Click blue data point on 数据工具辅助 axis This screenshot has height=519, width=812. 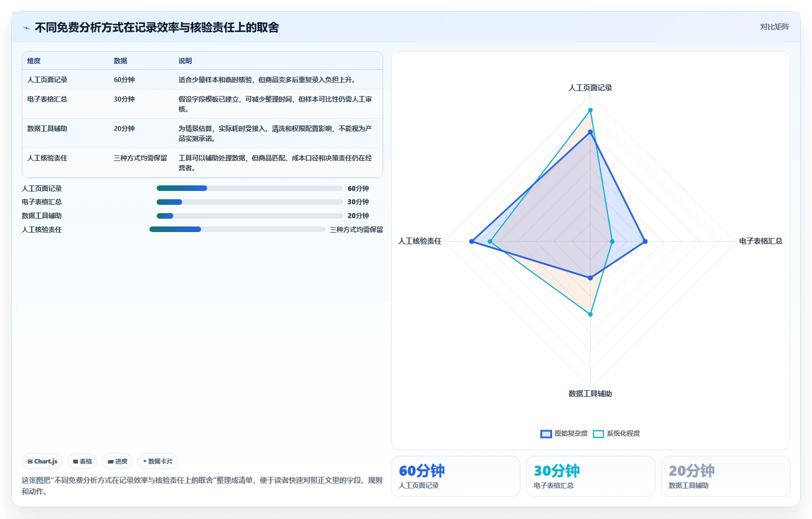pyautogui.click(x=590, y=278)
